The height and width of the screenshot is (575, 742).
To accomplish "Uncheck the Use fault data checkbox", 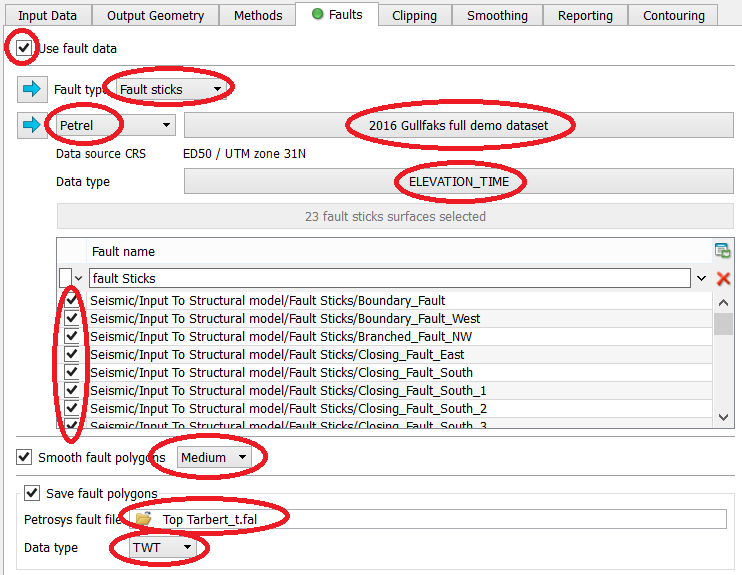I will (23, 48).
